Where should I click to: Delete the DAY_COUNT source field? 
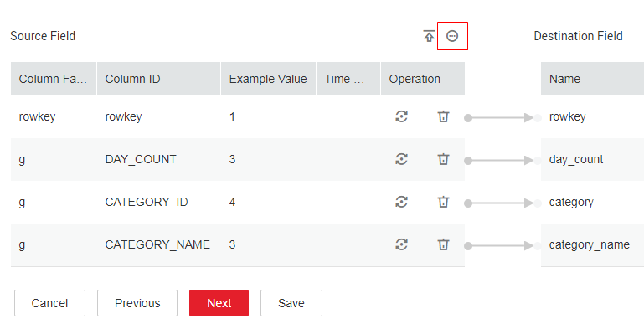[x=443, y=159]
